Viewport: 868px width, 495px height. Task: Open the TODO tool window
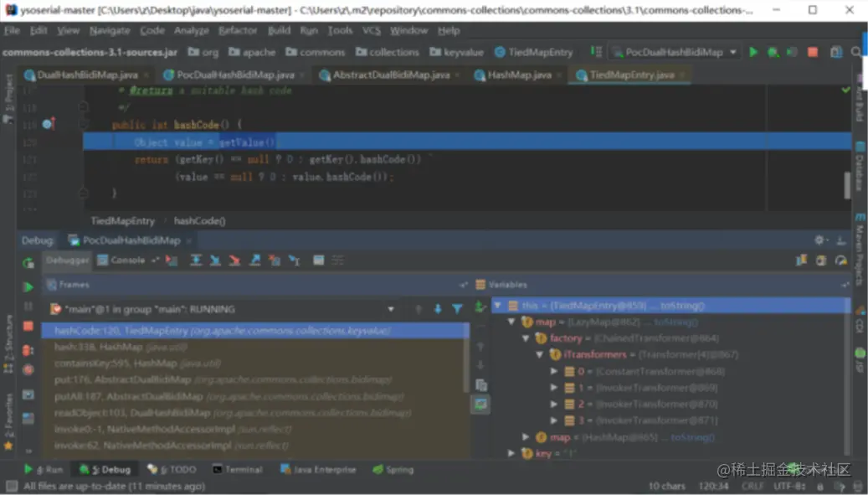click(172, 470)
